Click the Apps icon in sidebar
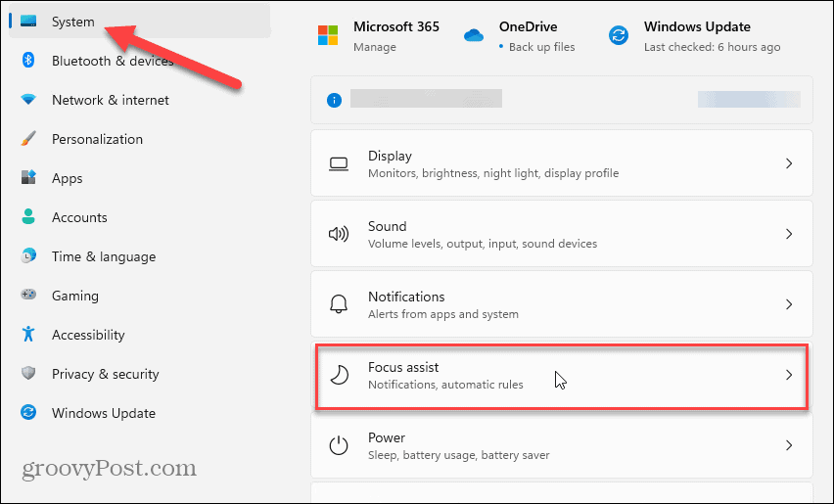834x504 pixels. coord(28,177)
